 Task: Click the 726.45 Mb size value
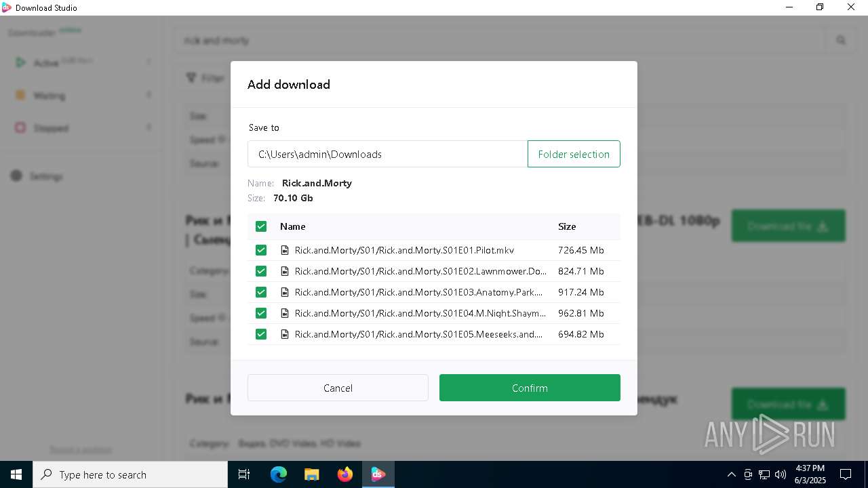pyautogui.click(x=581, y=250)
